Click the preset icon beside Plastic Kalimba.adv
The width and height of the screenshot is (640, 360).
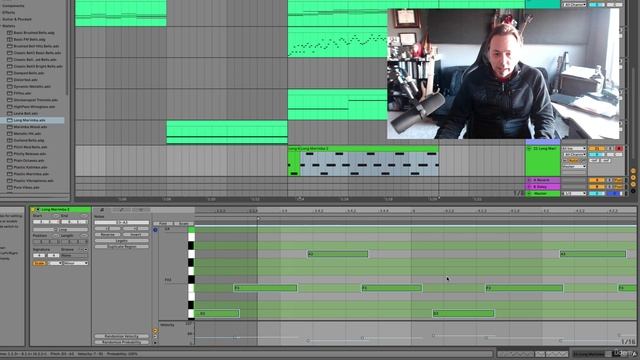[x=10, y=167]
